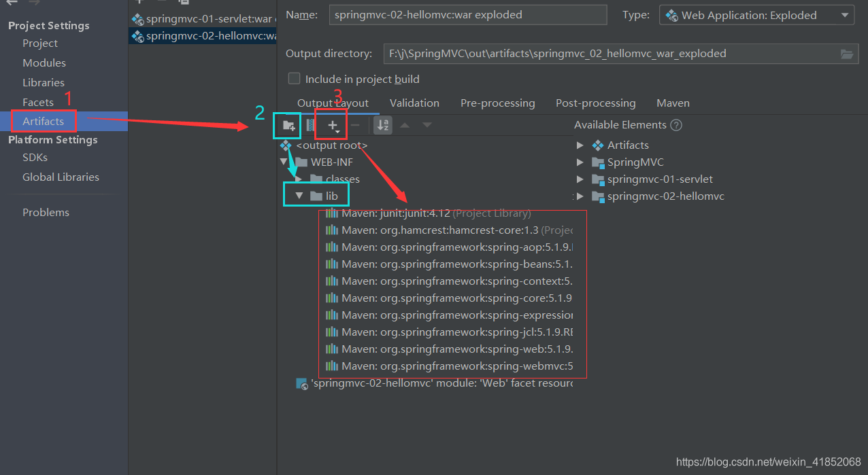This screenshot has width=868, height=475.
Task: Open the Pre-processing tab
Action: click(497, 103)
